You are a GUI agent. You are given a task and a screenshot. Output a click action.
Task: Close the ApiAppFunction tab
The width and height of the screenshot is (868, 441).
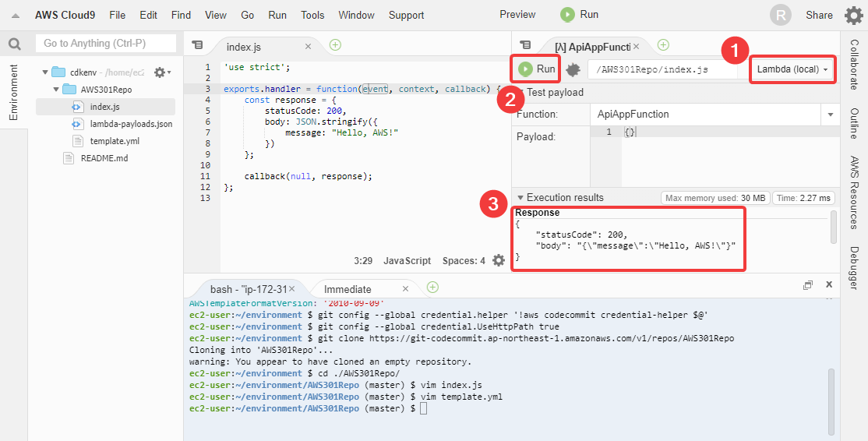point(637,47)
